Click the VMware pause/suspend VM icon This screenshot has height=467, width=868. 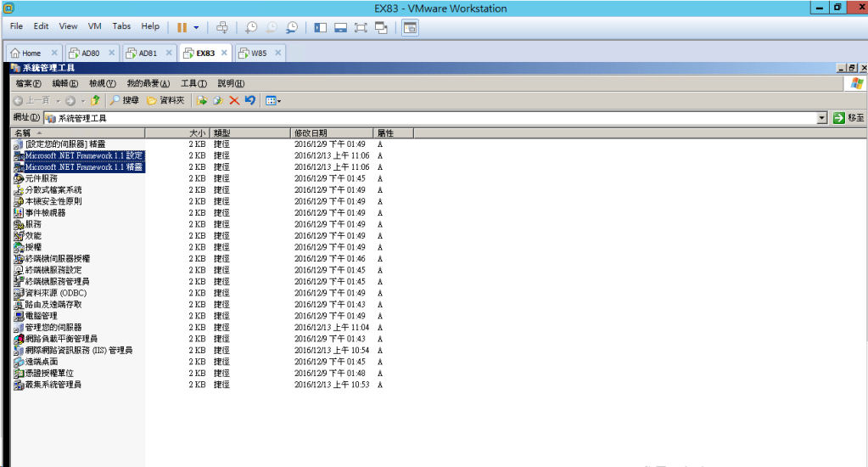pos(182,27)
